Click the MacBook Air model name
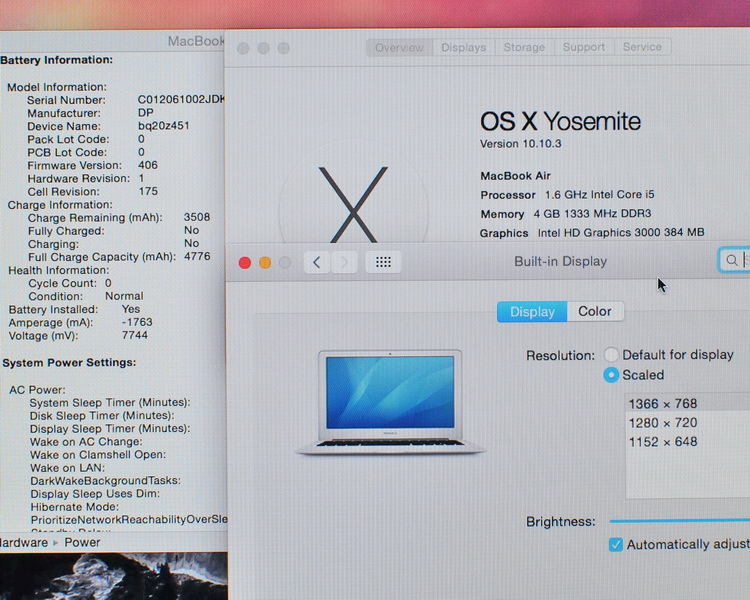 (516, 176)
